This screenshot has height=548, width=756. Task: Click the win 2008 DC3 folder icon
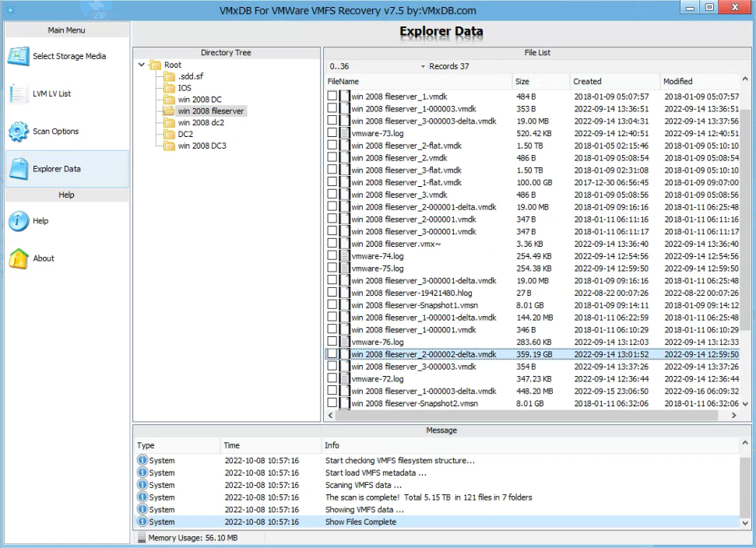point(169,146)
